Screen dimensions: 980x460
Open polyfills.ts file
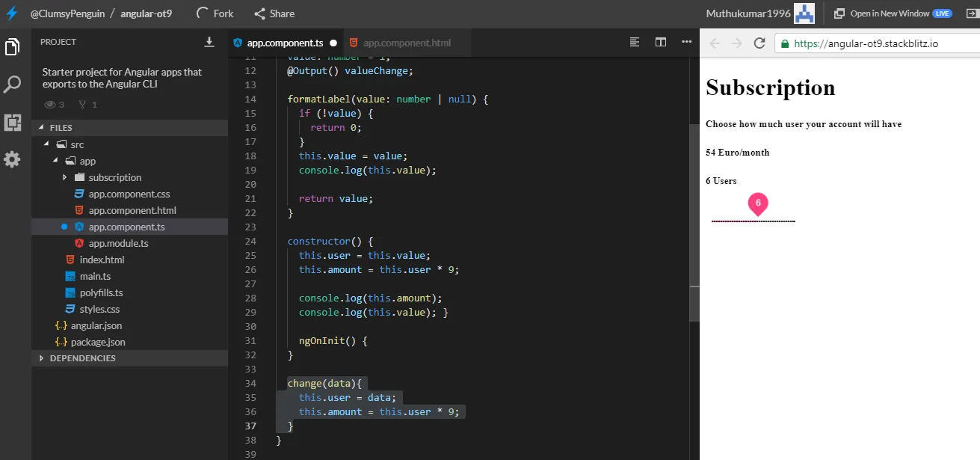[101, 292]
